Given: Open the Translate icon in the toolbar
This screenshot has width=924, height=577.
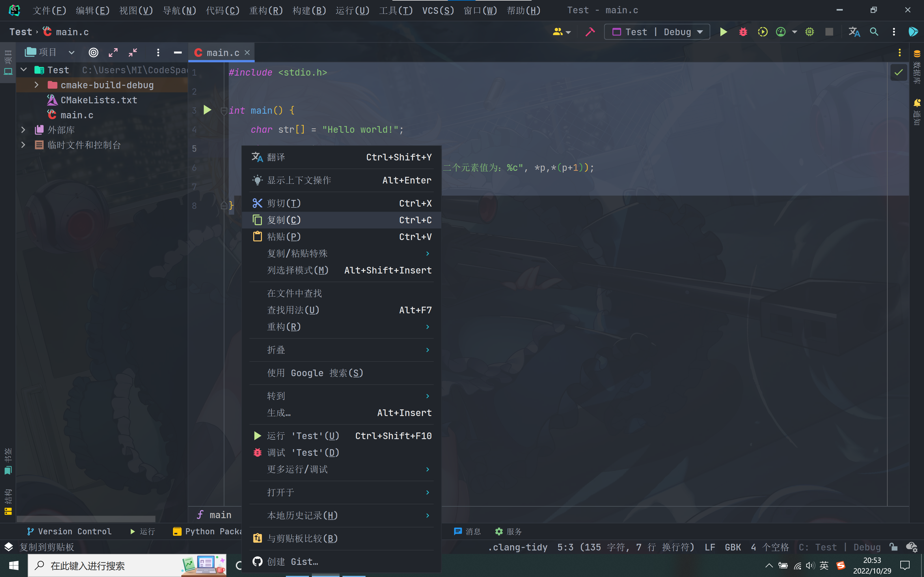Looking at the screenshot, I should click(x=854, y=32).
